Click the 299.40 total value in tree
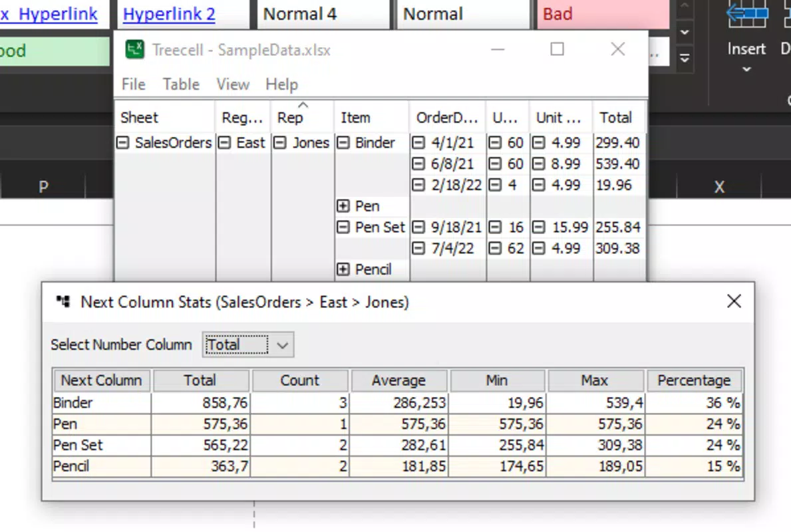This screenshot has width=791, height=532. tap(617, 143)
